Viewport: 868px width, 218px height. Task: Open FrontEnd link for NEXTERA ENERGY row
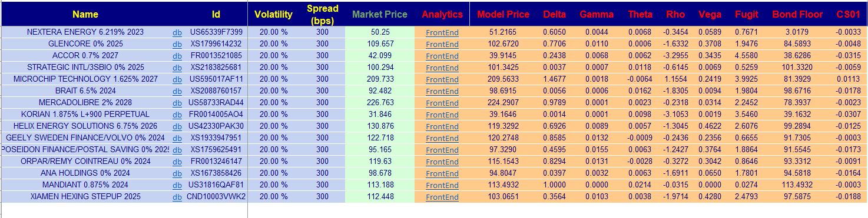442,33
